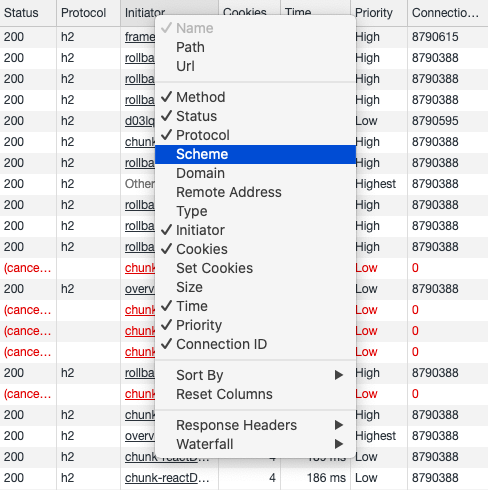This screenshot has height=490, width=488.
Task: Enable the Type column option
Action: [x=255, y=211]
